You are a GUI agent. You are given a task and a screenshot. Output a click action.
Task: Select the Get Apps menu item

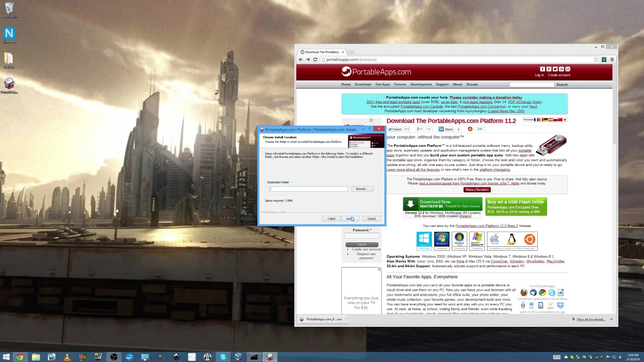pyautogui.click(x=383, y=84)
